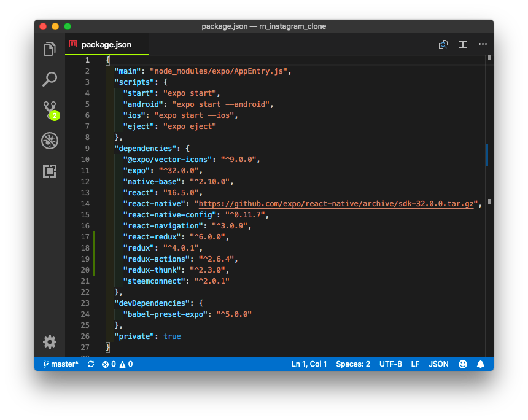Click the "^4.0.1" redux version
The height and width of the screenshot is (420, 528).
[181, 248]
